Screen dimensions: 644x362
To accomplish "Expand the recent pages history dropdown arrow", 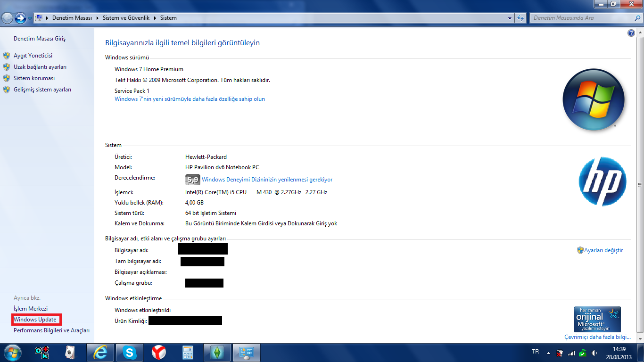I will click(x=30, y=18).
